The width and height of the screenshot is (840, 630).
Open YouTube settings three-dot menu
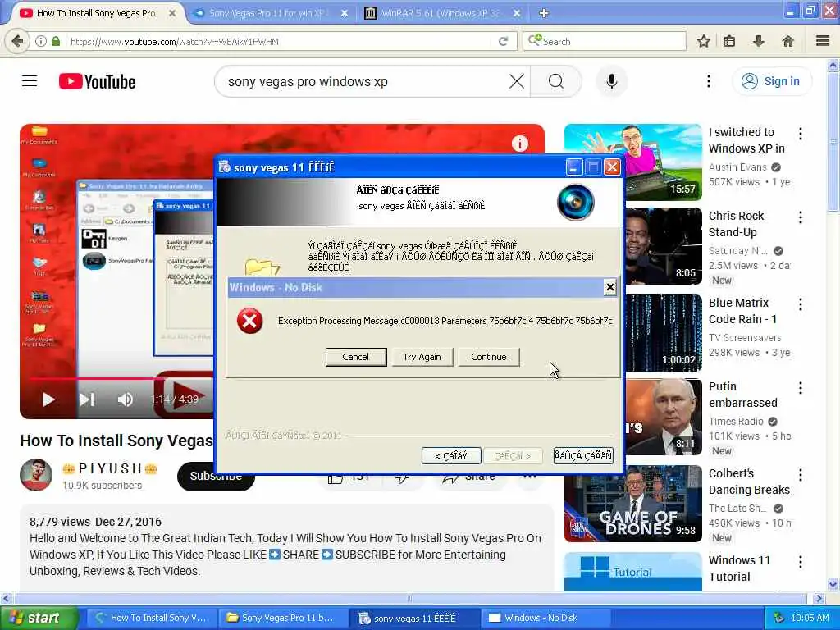click(x=708, y=81)
